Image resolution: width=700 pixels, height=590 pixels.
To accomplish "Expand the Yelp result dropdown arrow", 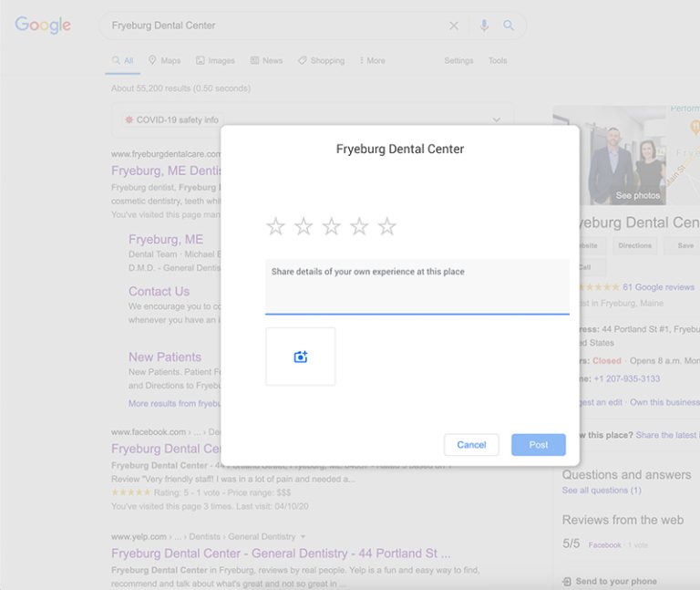I will (x=304, y=536).
